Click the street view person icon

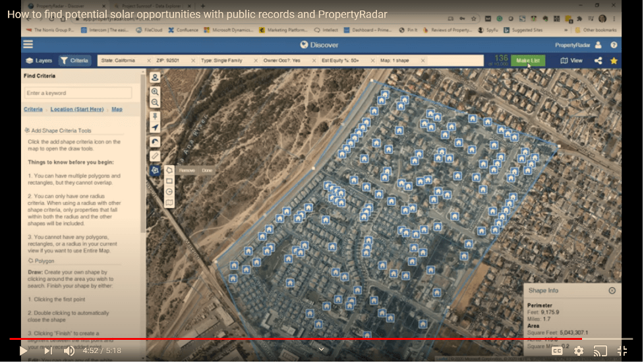click(155, 77)
